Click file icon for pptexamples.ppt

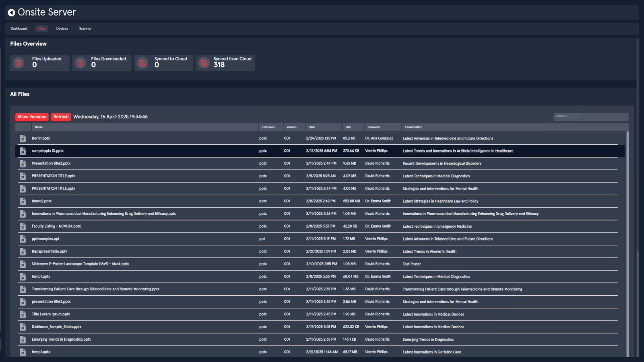pyautogui.click(x=23, y=239)
